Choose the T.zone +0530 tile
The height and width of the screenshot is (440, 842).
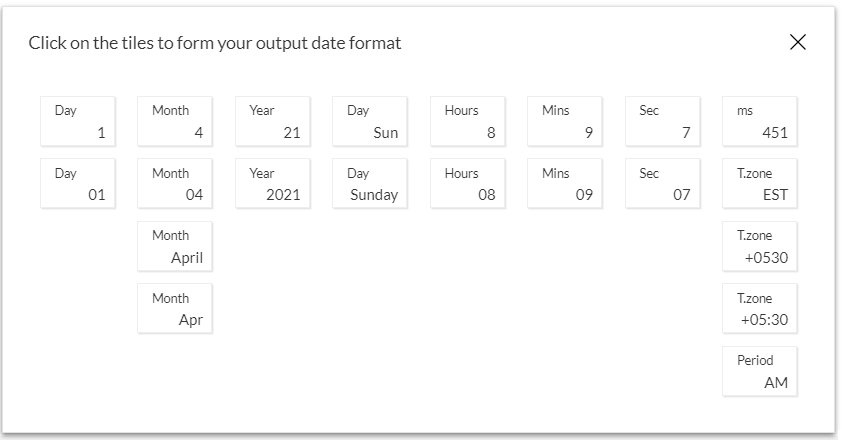coord(760,246)
